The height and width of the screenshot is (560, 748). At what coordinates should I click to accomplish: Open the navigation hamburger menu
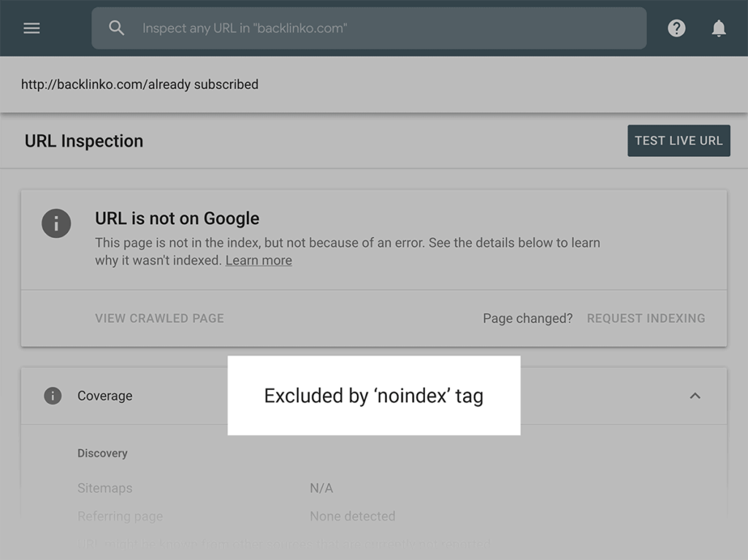(x=31, y=28)
